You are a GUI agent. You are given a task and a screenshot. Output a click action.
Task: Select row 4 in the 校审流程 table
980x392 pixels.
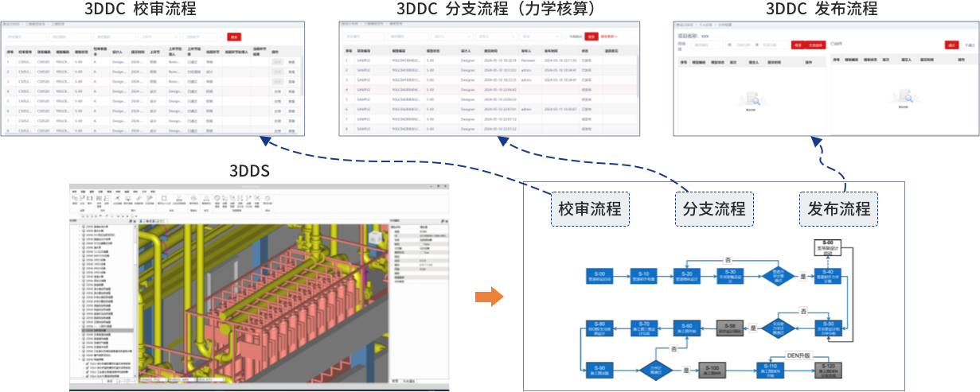coord(152,91)
